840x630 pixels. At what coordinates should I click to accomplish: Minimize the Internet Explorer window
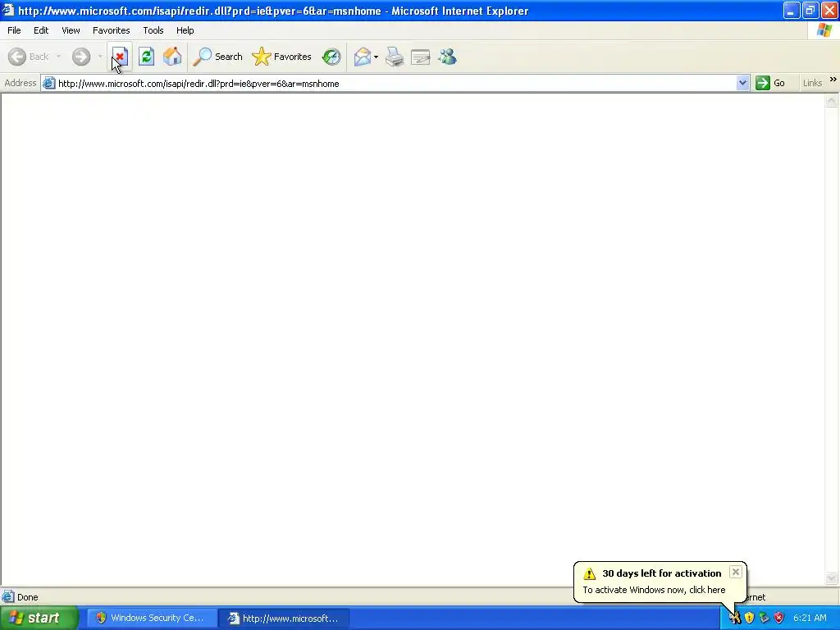tap(792, 10)
